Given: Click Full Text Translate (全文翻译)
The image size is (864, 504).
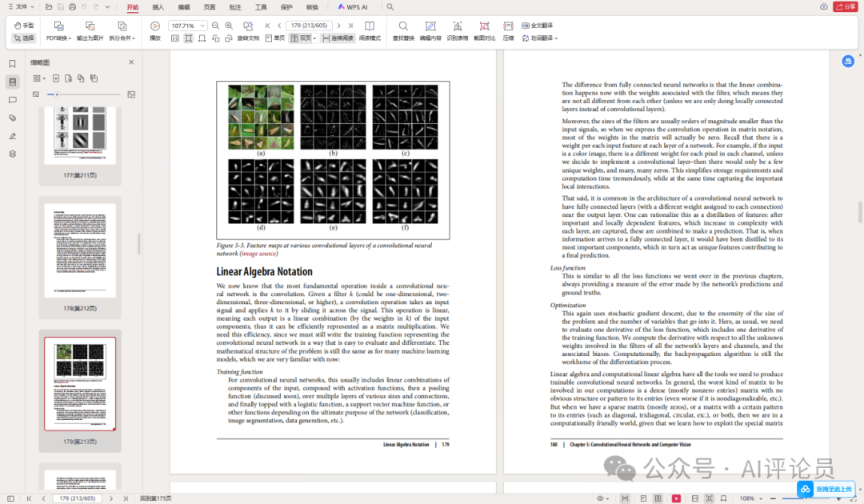Looking at the screenshot, I should pyautogui.click(x=538, y=26).
